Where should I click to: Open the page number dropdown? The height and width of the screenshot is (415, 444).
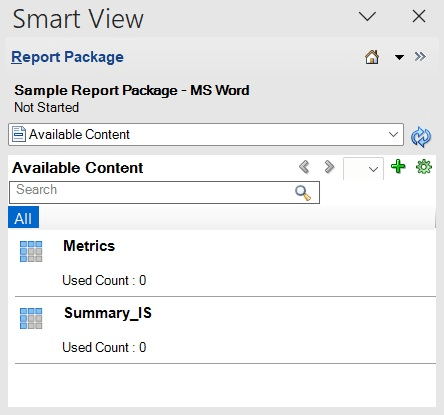[x=363, y=169]
